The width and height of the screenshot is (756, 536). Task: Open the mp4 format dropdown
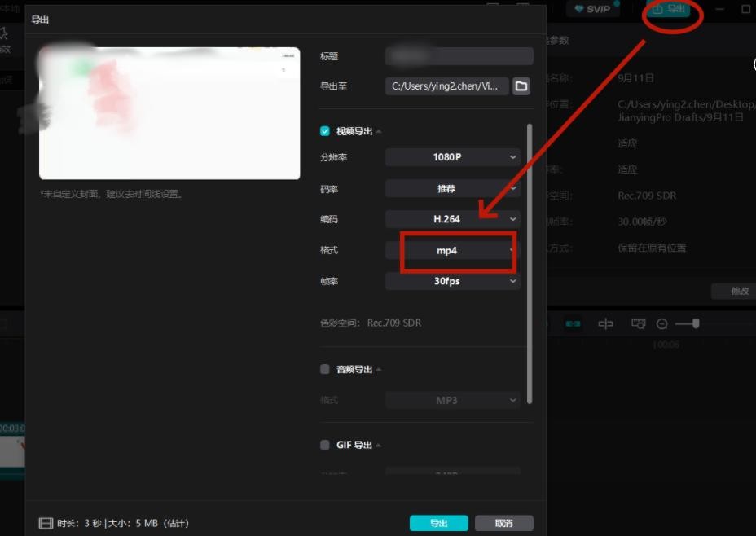(x=452, y=251)
